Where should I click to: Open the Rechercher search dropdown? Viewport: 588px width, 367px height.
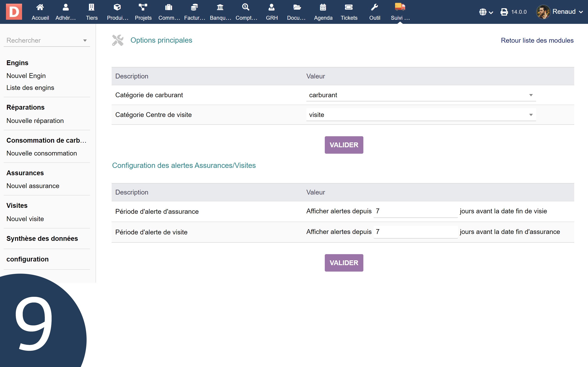coord(47,40)
